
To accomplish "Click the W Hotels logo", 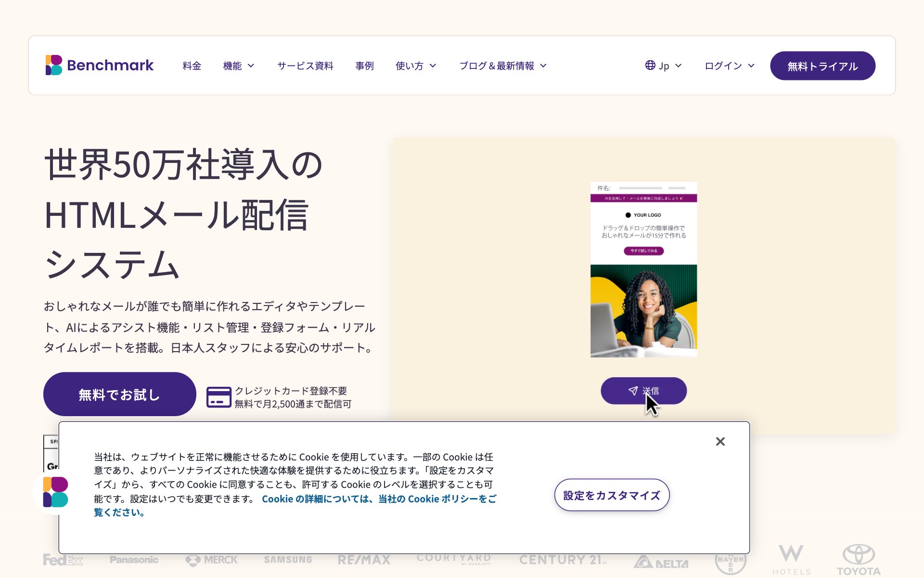I will tap(792, 560).
